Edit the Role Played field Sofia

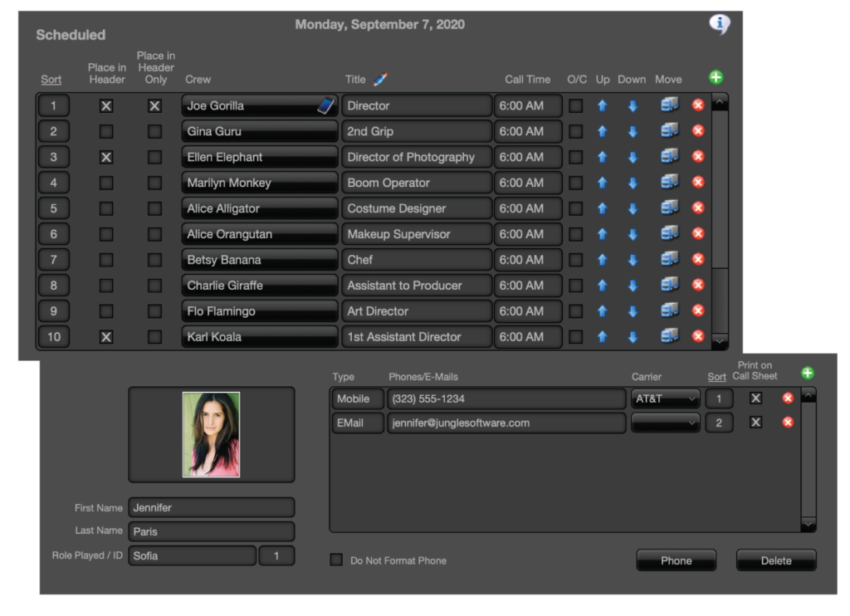pyautogui.click(x=192, y=555)
